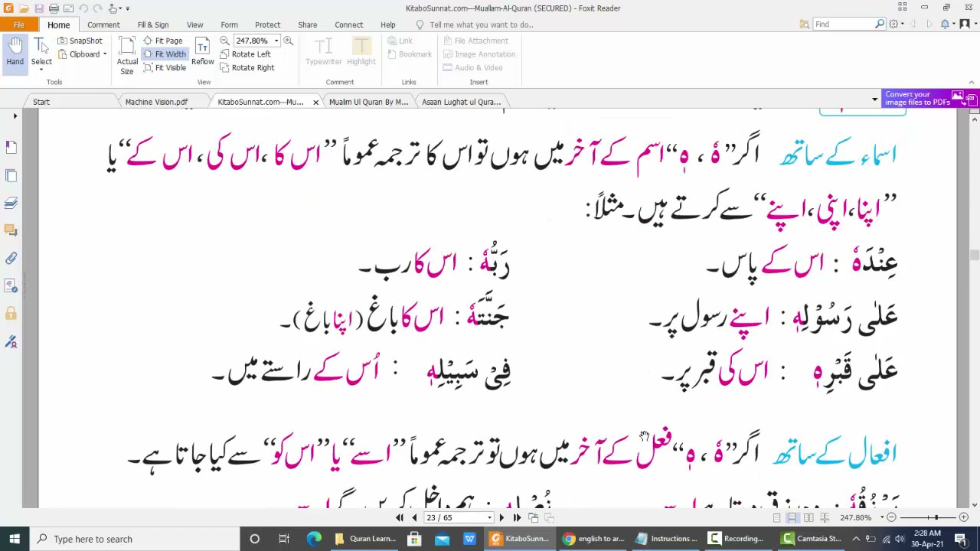Open the File menu

tap(18, 24)
